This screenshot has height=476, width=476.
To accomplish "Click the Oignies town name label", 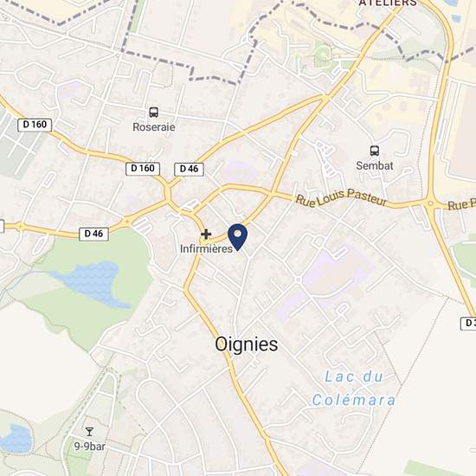I will pyautogui.click(x=246, y=344).
